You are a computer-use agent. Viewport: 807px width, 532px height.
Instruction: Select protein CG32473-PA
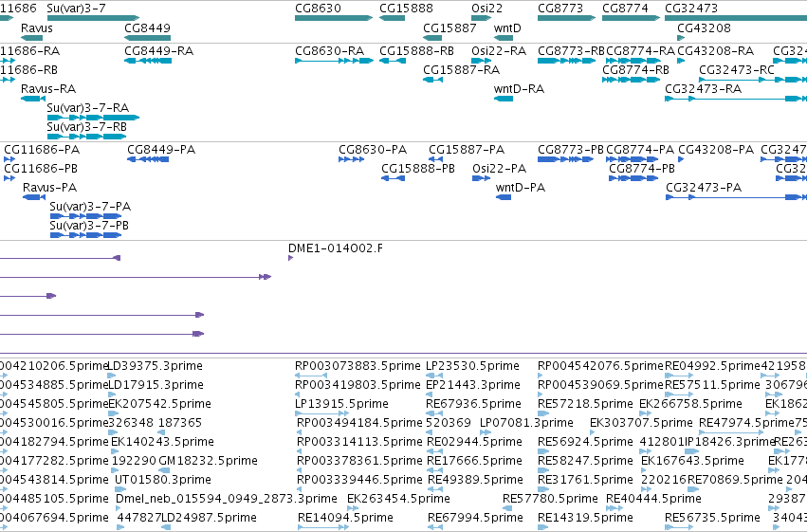click(704, 188)
